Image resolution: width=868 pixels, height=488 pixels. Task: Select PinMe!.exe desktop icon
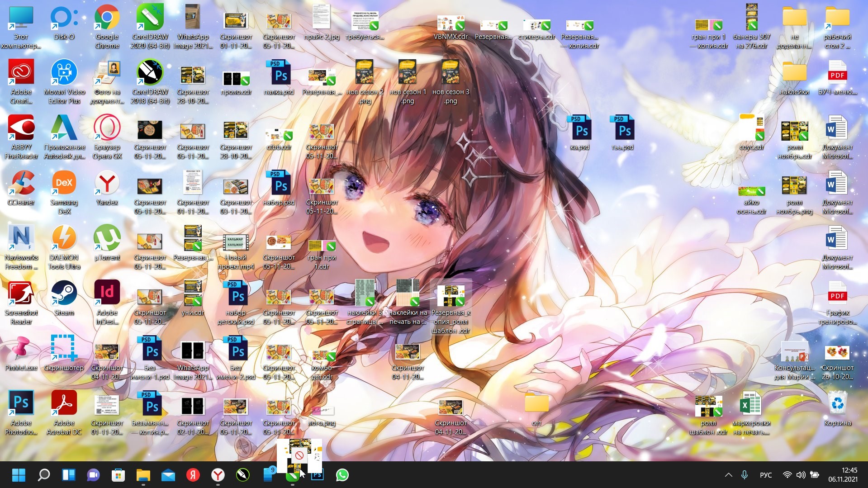[21, 354]
